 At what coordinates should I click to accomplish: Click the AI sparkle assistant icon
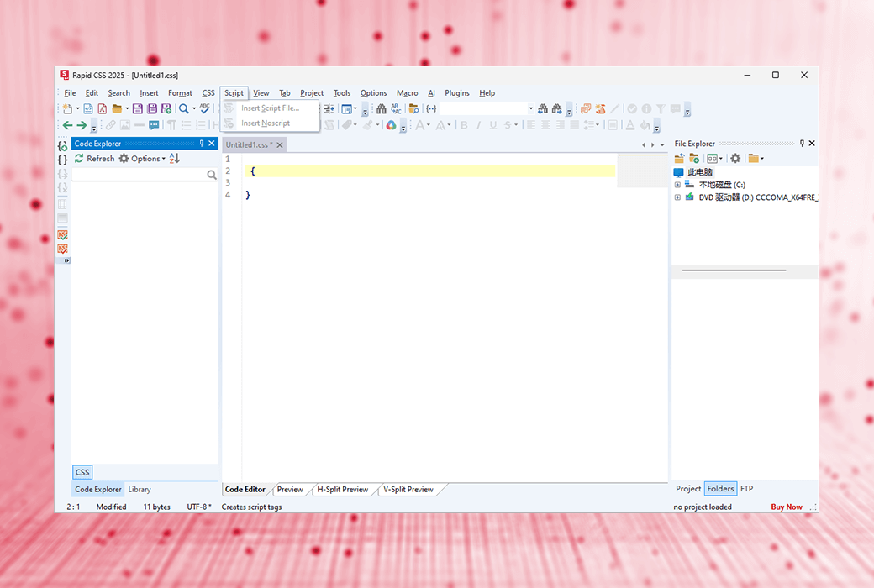[x=600, y=108]
